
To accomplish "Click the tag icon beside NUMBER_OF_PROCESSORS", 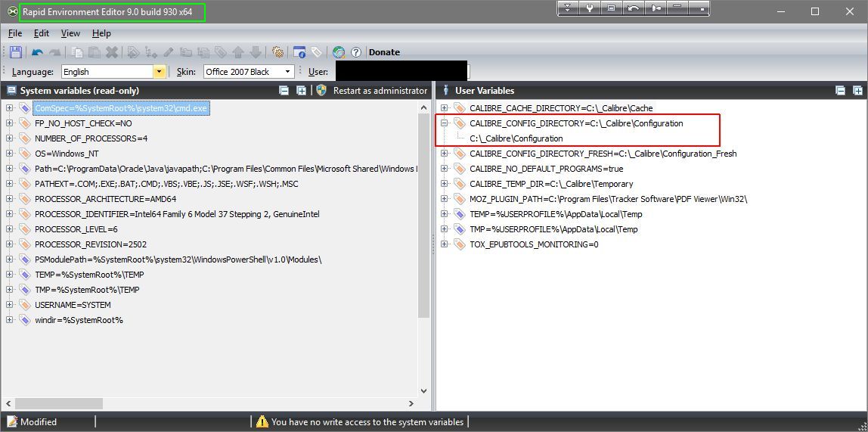I will point(25,138).
